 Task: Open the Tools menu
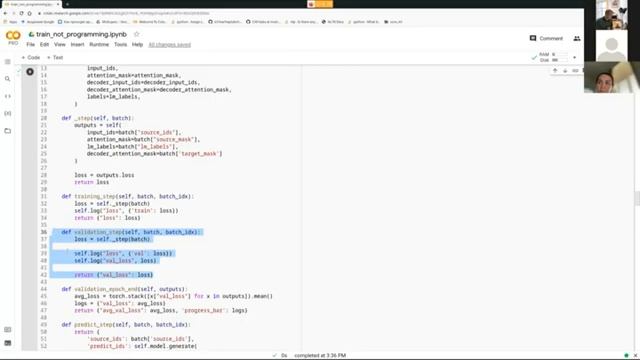point(120,44)
